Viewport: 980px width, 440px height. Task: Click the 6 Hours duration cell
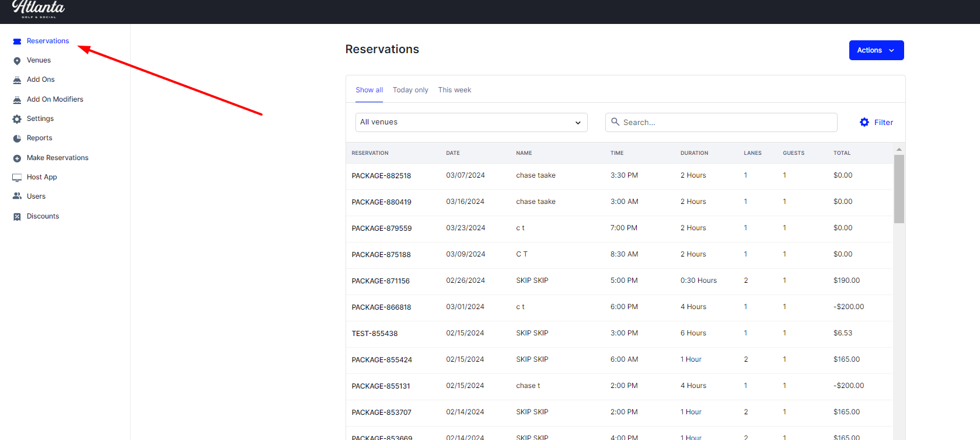click(693, 333)
